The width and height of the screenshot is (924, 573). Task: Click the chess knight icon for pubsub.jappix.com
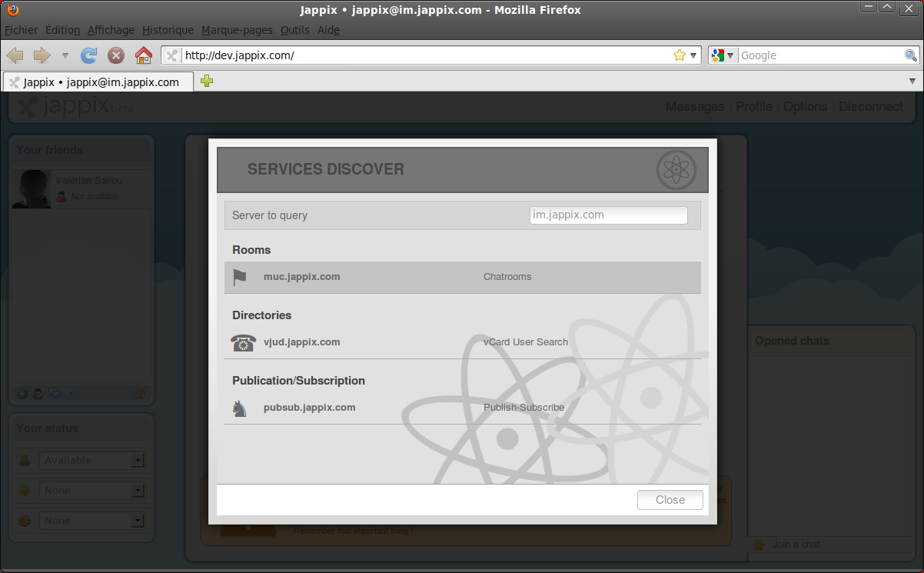coord(240,408)
